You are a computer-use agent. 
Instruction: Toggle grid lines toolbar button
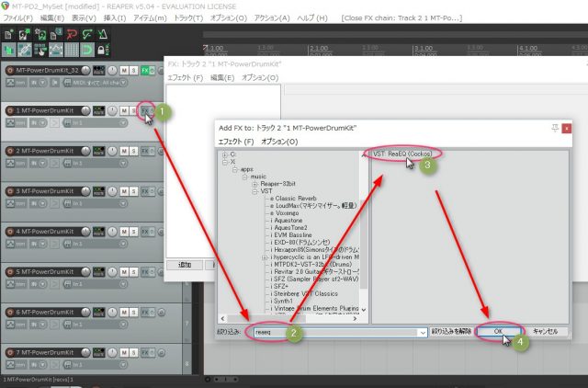(x=72, y=50)
